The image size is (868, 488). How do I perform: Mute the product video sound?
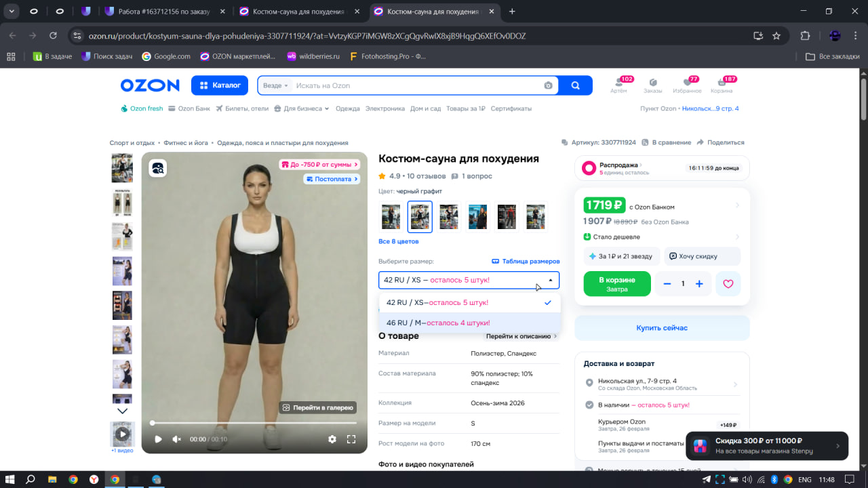pyautogui.click(x=177, y=439)
